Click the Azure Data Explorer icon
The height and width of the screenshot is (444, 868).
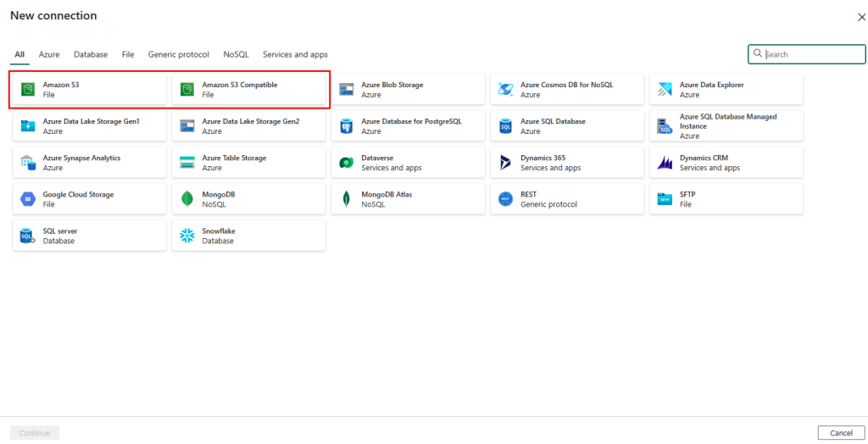pyautogui.click(x=665, y=89)
